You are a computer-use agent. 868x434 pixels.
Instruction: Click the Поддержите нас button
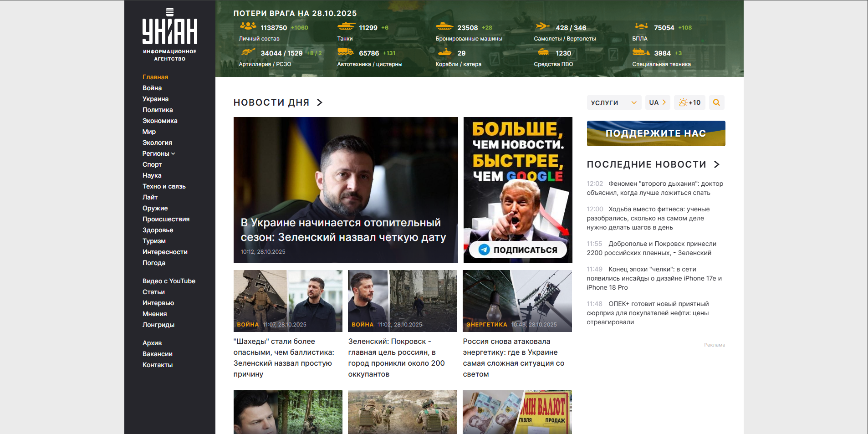click(656, 133)
